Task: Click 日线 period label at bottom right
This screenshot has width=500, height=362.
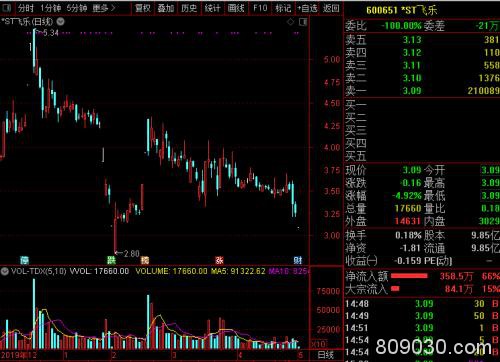Action: [x=325, y=355]
